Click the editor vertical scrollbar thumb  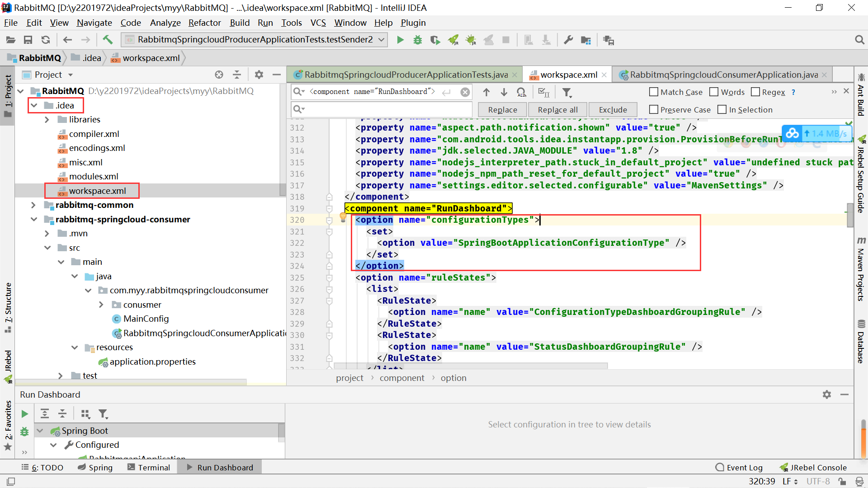click(x=850, y=216)
